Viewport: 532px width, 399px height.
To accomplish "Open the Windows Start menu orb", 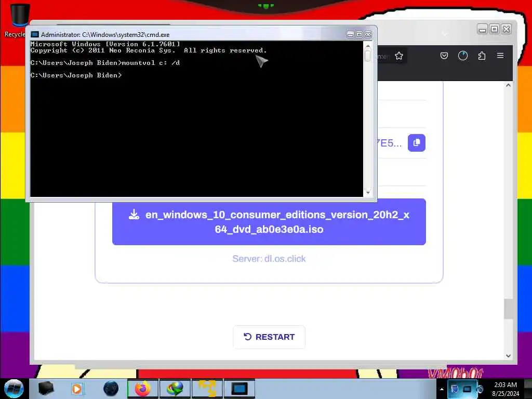I will tap(14, 389).
